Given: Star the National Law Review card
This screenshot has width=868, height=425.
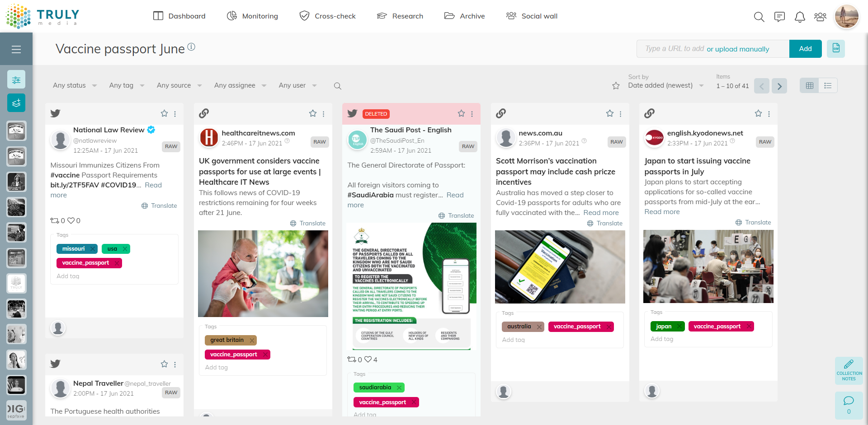Looking at the screenshot, I should 164,113.
